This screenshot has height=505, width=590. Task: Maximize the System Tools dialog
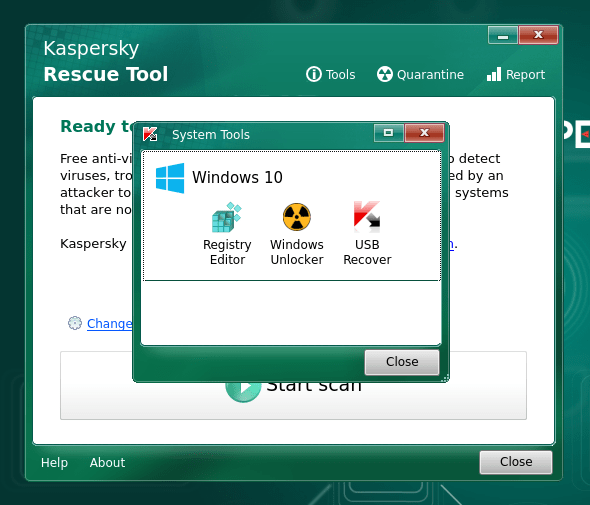pyautogui.click(x=389, y=132)
